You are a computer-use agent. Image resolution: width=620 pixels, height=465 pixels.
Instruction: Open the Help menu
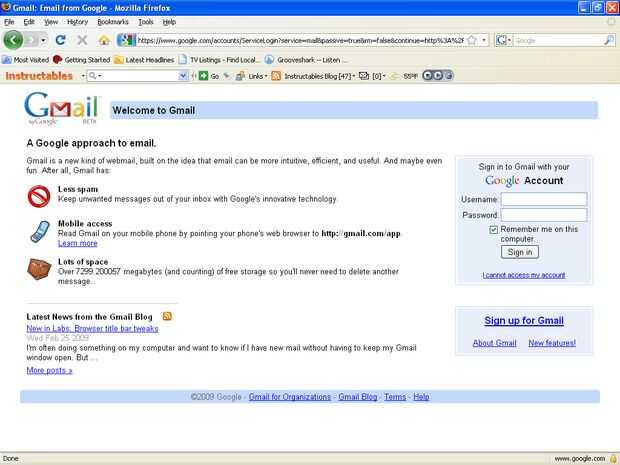(169, 22)
